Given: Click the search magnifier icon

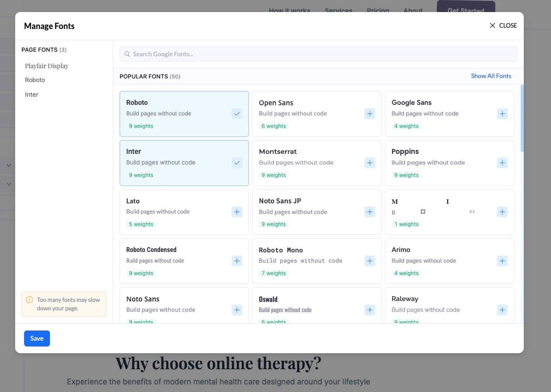Looking at the screenshot, I should (x=127, y=54).
